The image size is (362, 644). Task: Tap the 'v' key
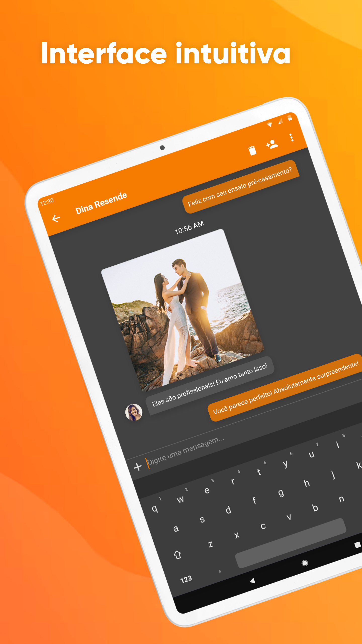click(x=289, y=517)
